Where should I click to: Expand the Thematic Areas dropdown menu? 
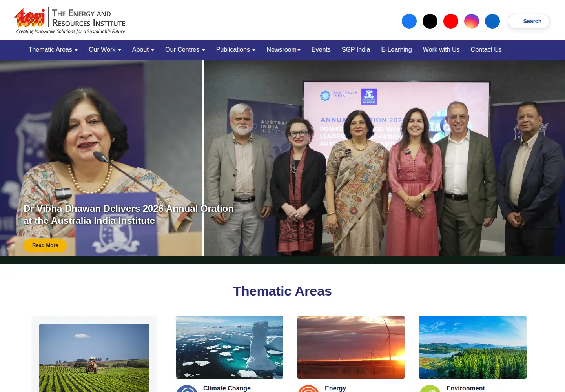coord(53,50)
